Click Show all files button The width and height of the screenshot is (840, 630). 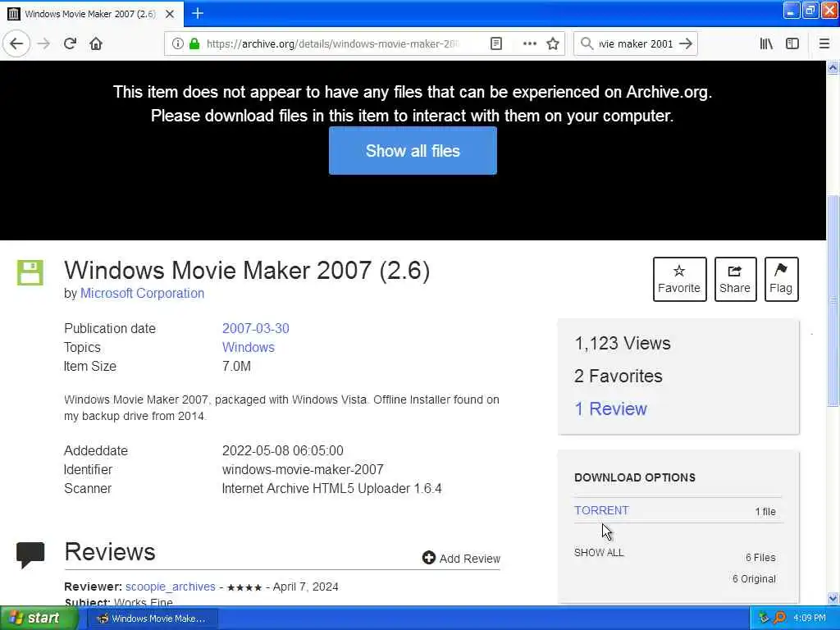coord(413,151)
